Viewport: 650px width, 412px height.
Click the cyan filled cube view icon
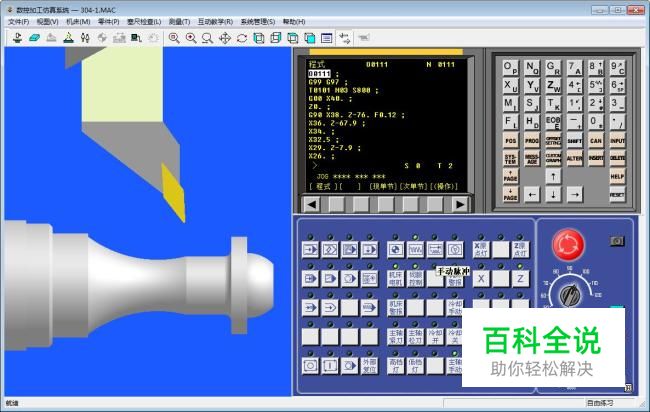coord(310,38)
